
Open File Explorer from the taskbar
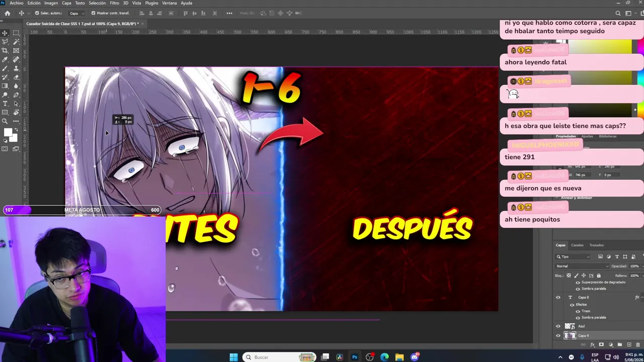(399, 357)
